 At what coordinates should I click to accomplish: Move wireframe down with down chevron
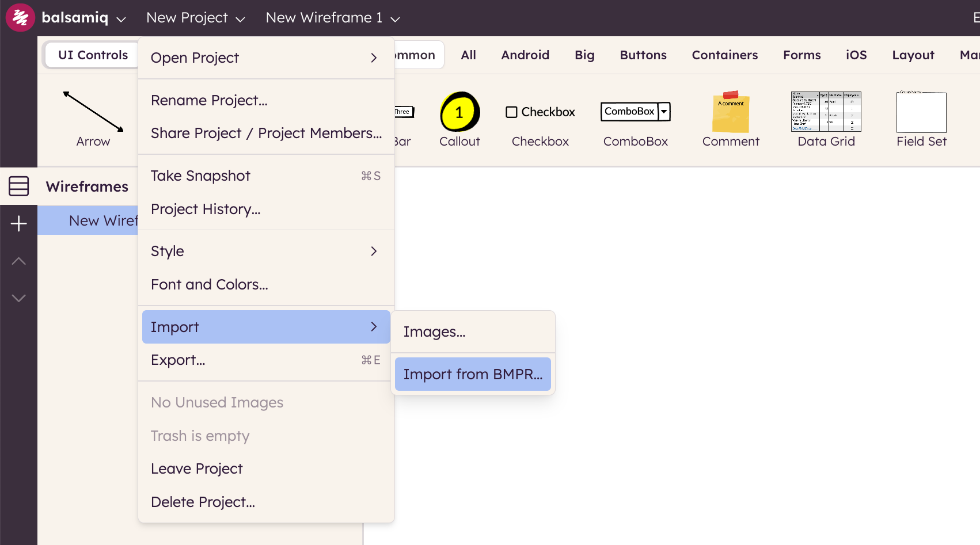point(18,298)
